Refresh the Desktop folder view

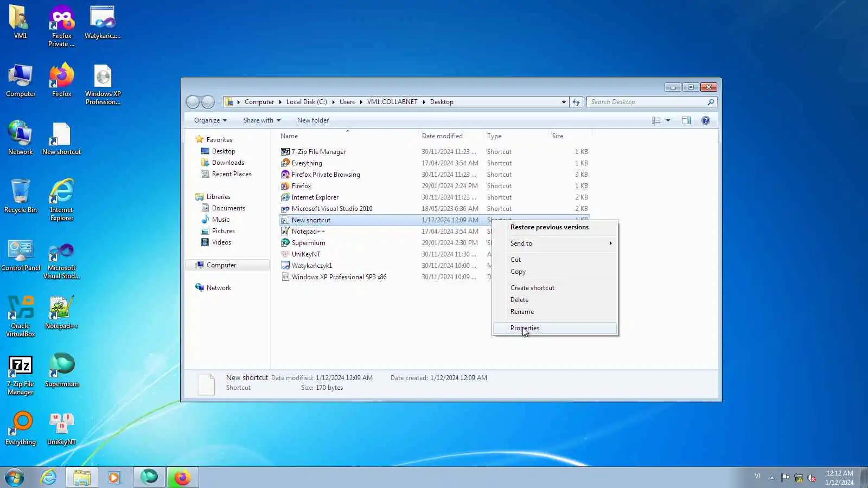pyautogui.click(x=576, y=102)
